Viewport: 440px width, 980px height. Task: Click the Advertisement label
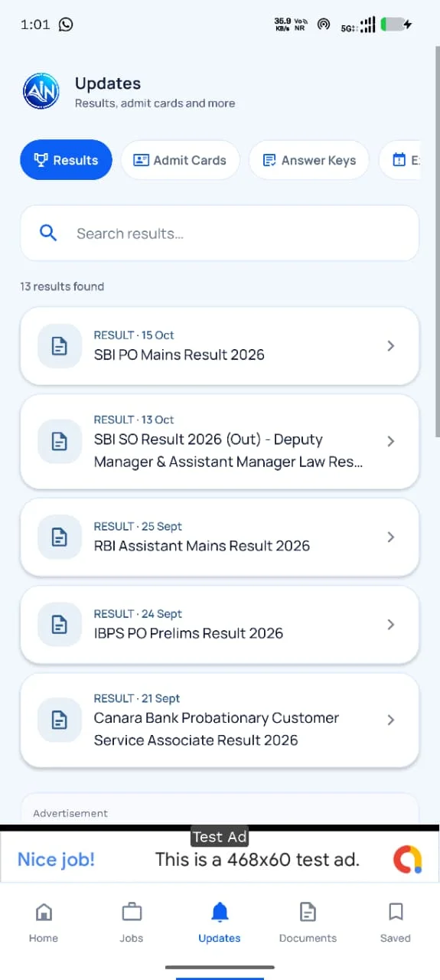(x=70, y=813)
